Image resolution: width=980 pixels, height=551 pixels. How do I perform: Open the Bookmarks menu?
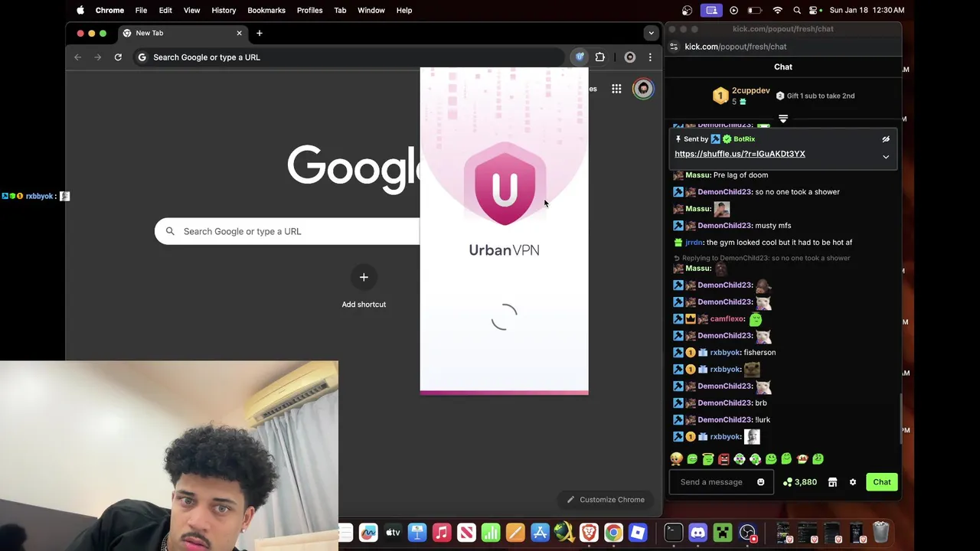266,10
